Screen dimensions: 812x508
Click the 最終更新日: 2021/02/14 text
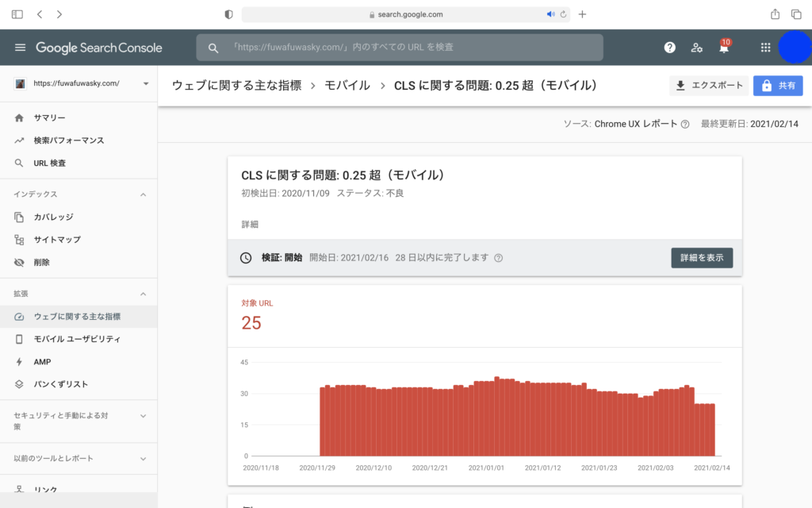click(x=749, y=124)
